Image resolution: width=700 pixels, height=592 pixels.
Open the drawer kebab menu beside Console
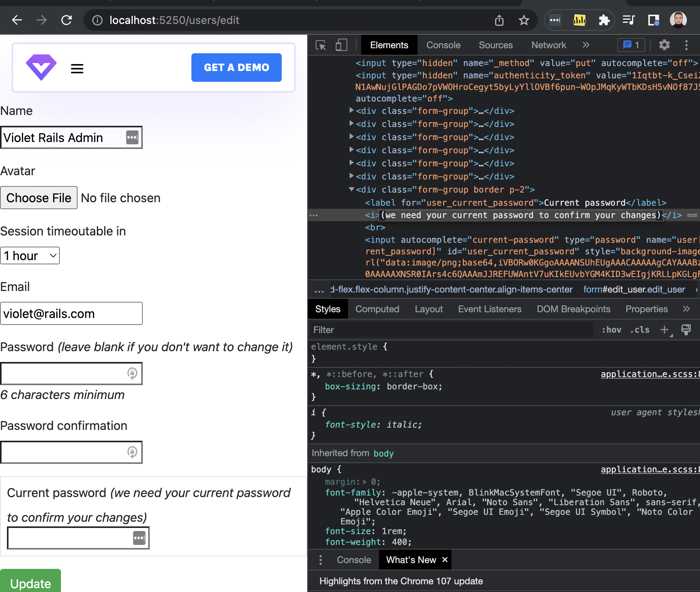[x=321, y=560]
